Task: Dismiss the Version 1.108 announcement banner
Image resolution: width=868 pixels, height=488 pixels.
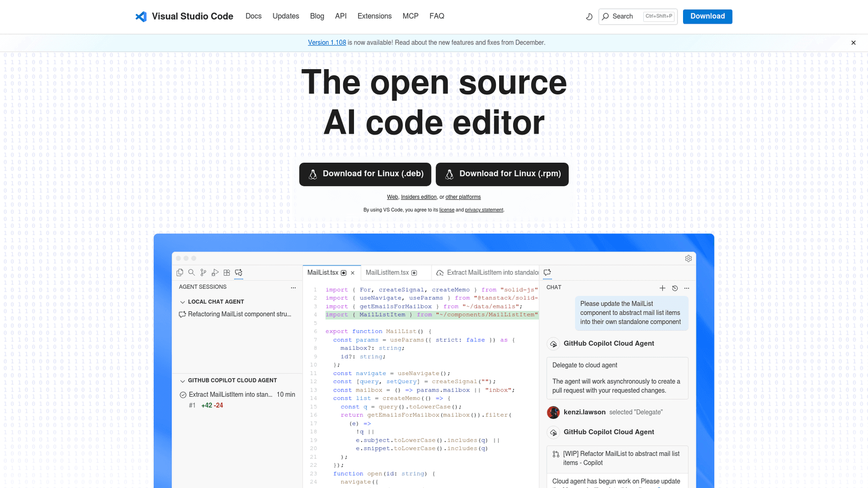Action: (x=853, y=42)
